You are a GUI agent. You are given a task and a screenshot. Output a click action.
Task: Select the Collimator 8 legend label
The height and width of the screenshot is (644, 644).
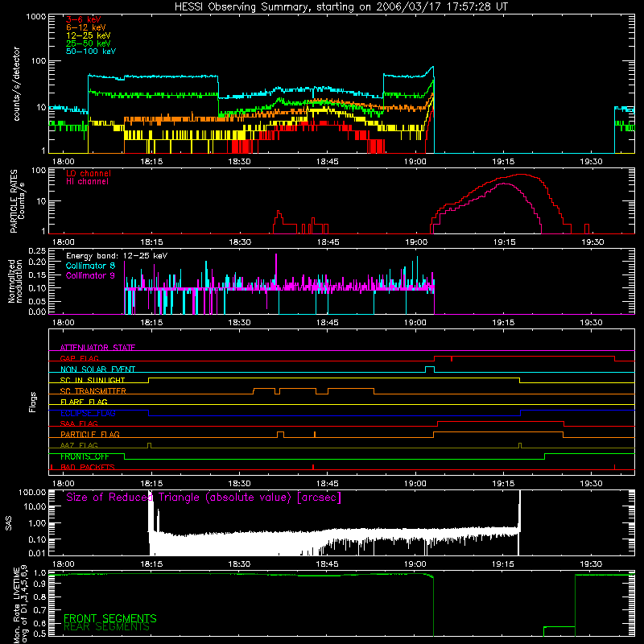pos(90,266)
